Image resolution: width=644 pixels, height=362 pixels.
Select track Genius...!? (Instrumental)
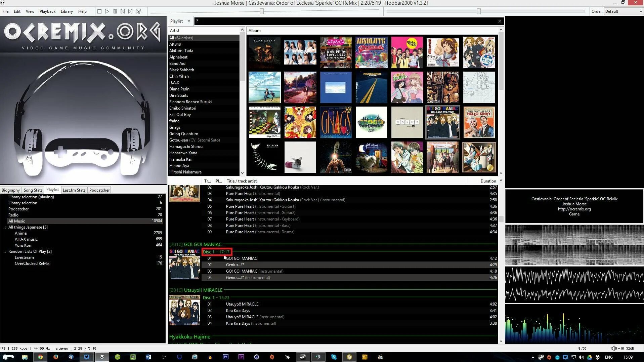(x=349, y=278)
